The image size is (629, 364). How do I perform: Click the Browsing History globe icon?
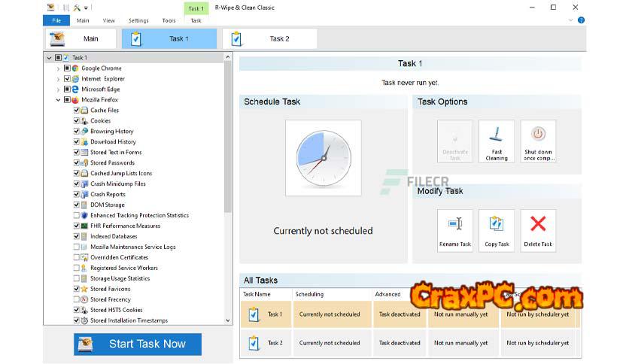(x=84, y=131)
